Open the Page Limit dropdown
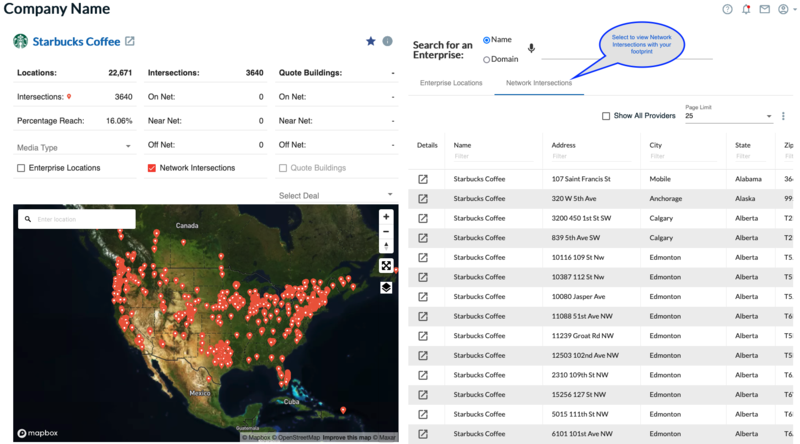The height and width of the screenshot is (444, 800). [x=728, y=116]
